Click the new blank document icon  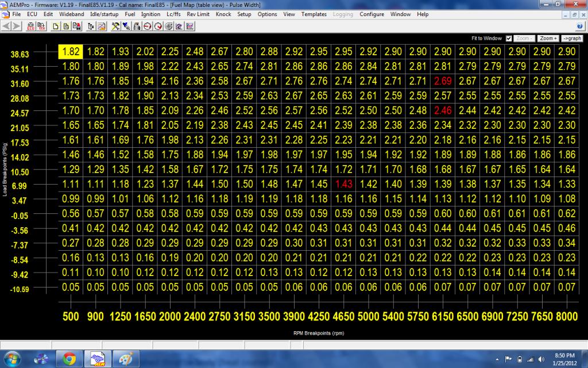pos(56,26)
